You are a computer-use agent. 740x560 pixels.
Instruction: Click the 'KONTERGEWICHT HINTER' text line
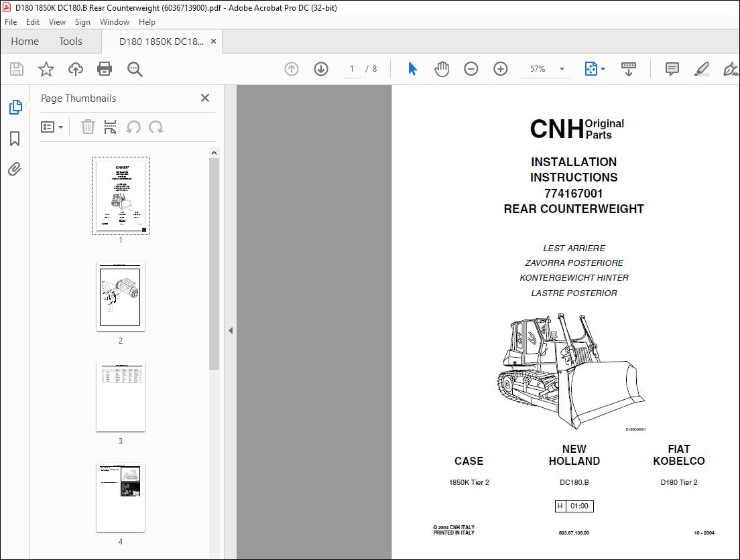tap(574, 278)
